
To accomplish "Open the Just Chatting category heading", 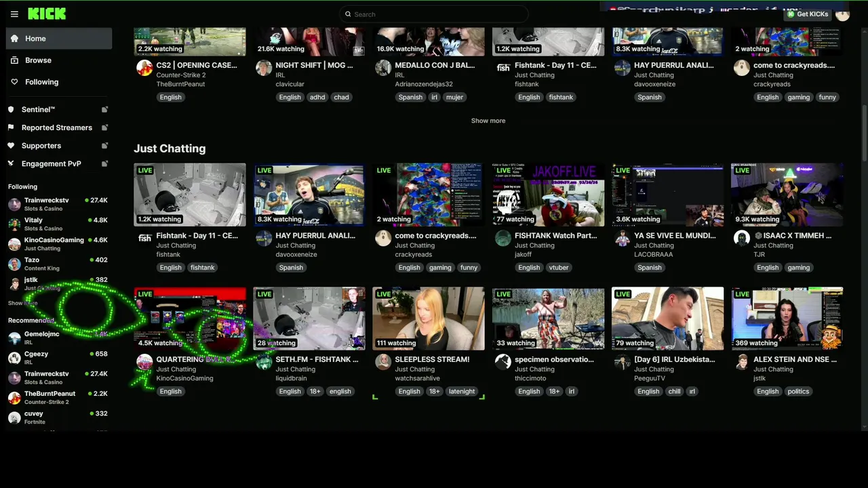I will point(170,148).
